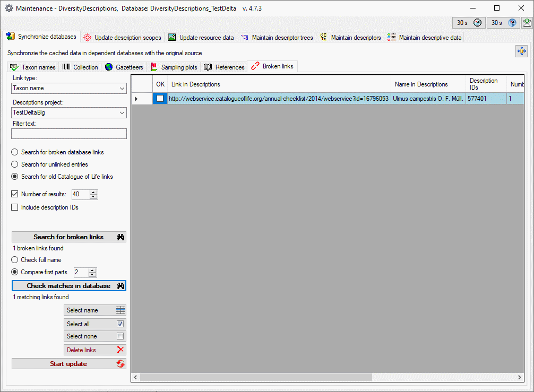Click the Taxon names tab icon
Image resolution: width=534 pixels, height=392 pixels.
tap(14, 67)
